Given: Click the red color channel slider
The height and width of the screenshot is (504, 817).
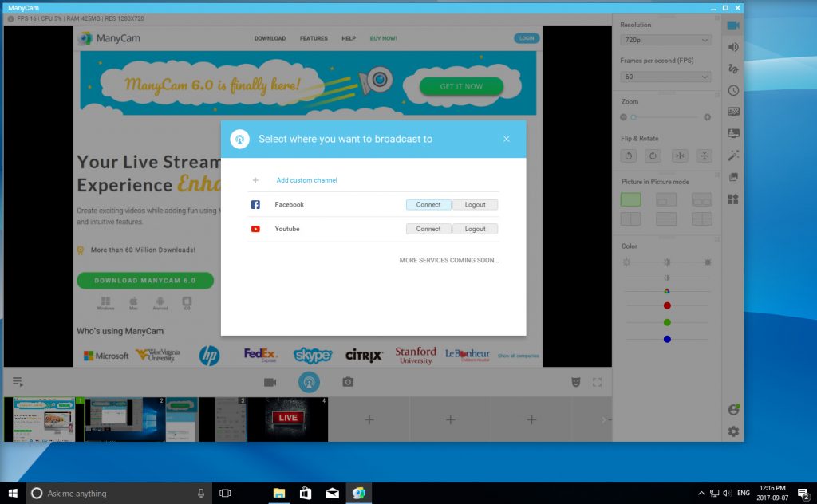Looking at the screenshot, I should tap(667, 305).
